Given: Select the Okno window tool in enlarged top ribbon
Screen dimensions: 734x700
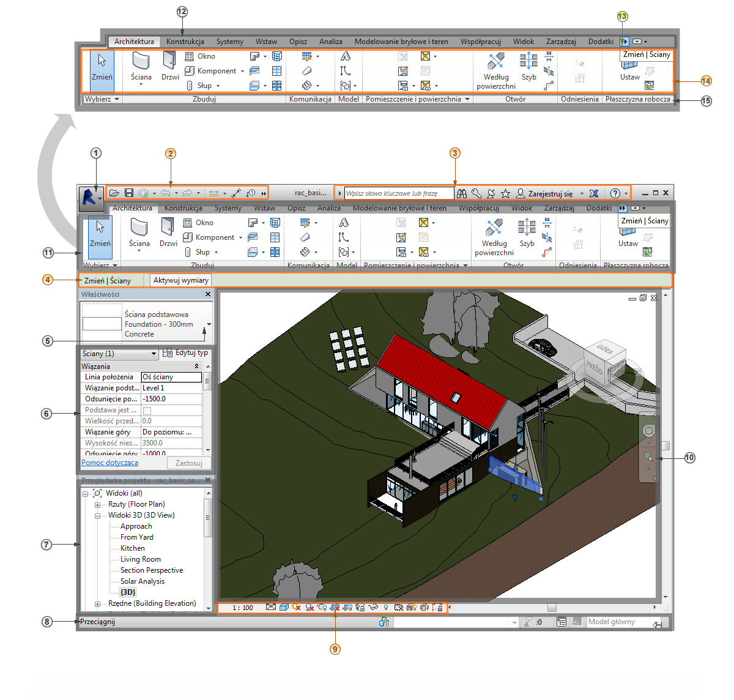Looking at the screenshot, I should 200,56.
